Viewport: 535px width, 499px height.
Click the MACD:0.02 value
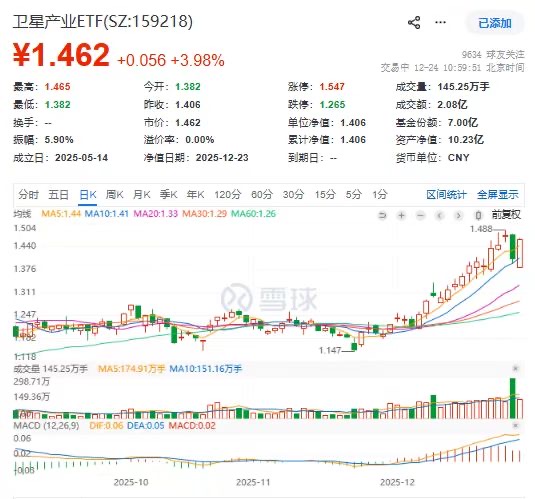[x=192, y=426]
